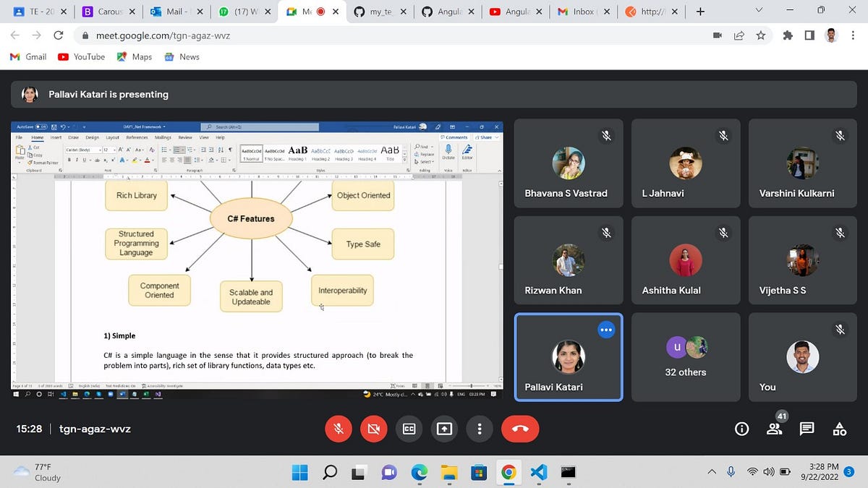Screen dimensions: 868x488
Task: Open the Meet activities icon
Action: click(838, 429)
